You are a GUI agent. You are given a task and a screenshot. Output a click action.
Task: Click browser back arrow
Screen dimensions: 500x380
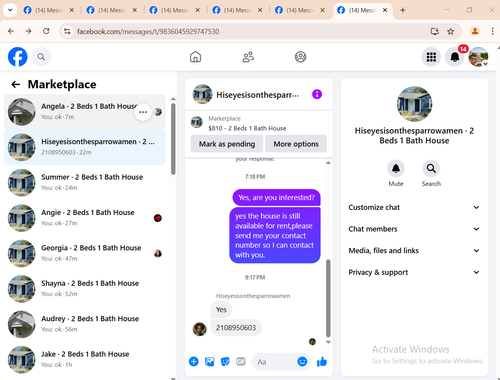[x=11, y=31]
